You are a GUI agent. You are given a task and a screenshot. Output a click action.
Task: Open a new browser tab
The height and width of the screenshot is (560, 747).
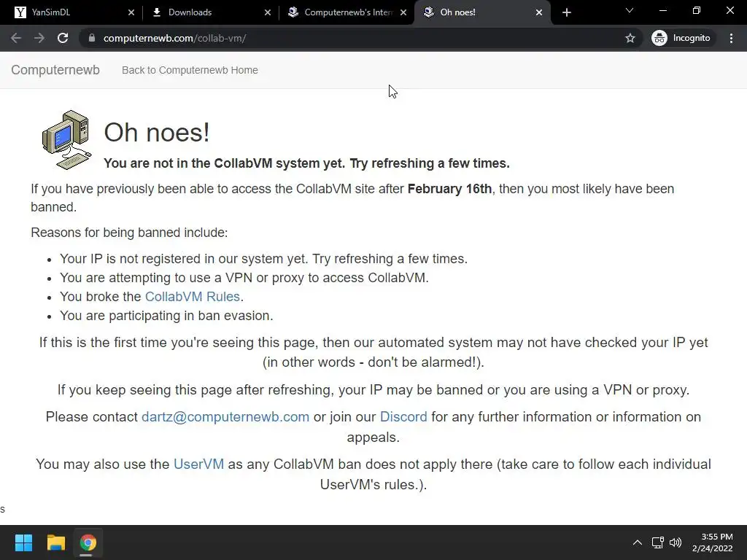point(566,12)
